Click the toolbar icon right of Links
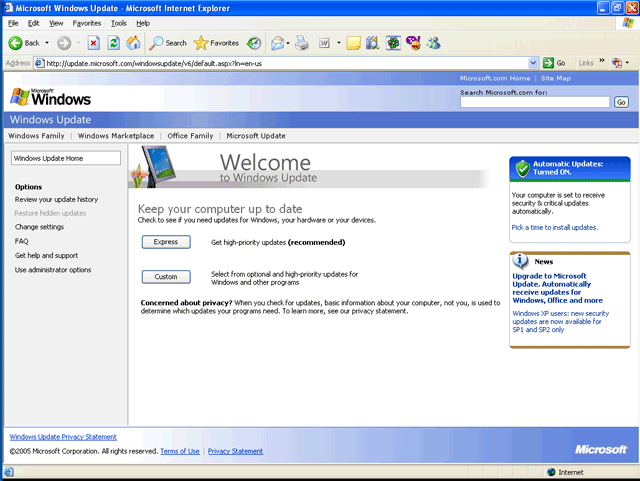Viewport: 640px width, 481px height. (x=617, y=63)
